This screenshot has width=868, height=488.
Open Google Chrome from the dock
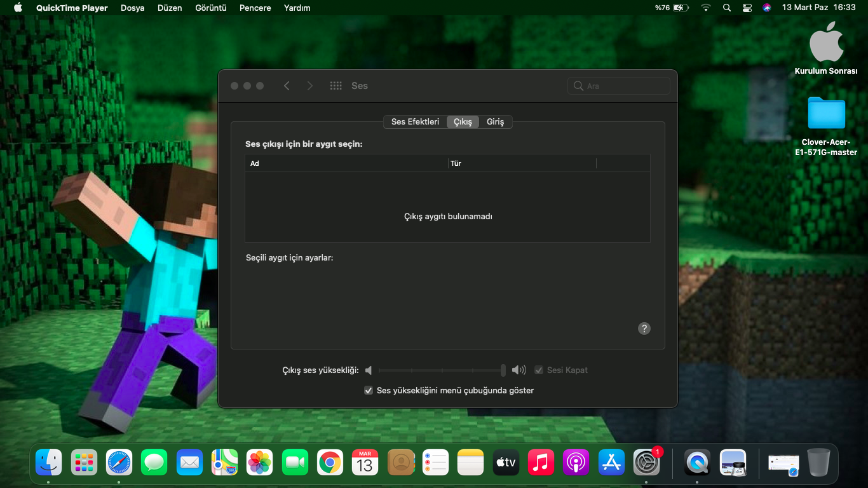(x=330, y=463)
